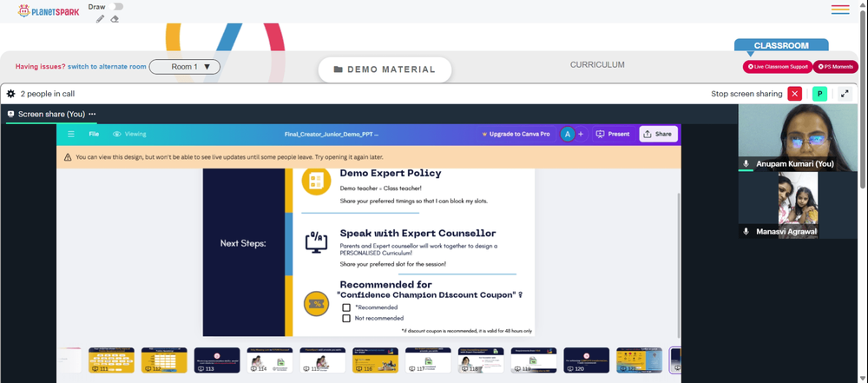The image size is (868, 383).
Task: Click Anupam Kumari's microphone icon
Action: coord(746,164)
